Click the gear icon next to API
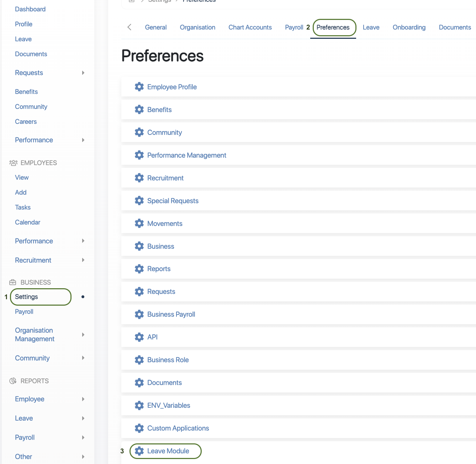The height and width of the screenshot is (464, 476). 139,337
